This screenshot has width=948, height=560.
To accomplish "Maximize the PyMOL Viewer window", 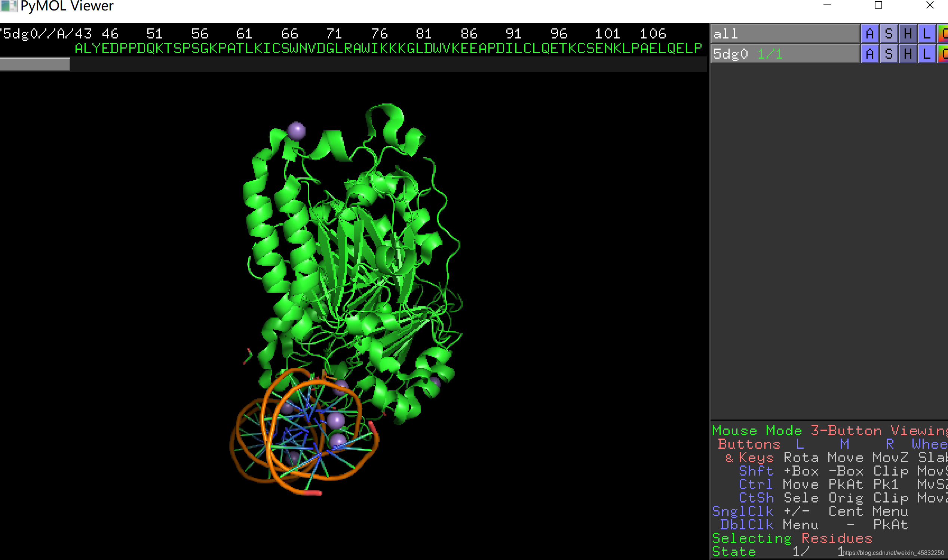I will click(x=878, y=5).
